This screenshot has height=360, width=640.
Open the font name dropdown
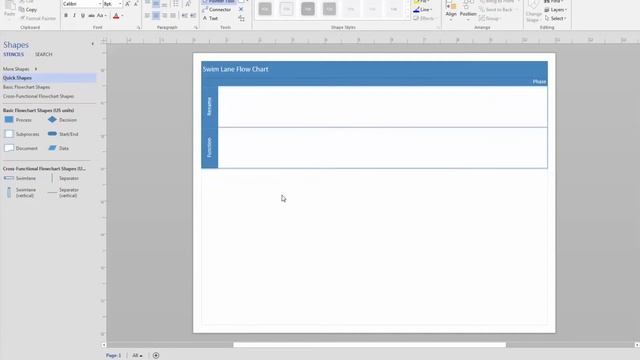point(100,4)
